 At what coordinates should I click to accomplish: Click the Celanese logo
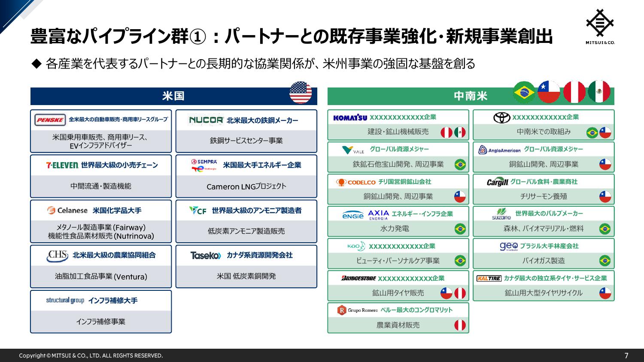(x=67, y=210)
